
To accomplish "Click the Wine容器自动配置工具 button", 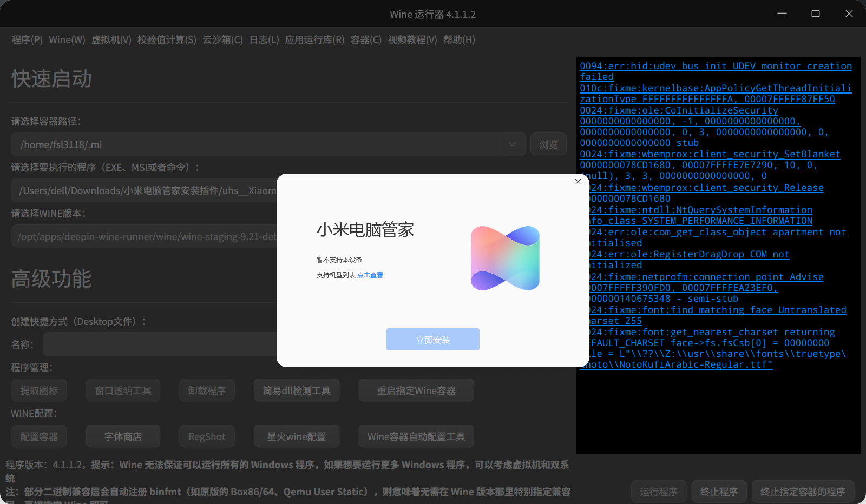I will pos(416,436).
